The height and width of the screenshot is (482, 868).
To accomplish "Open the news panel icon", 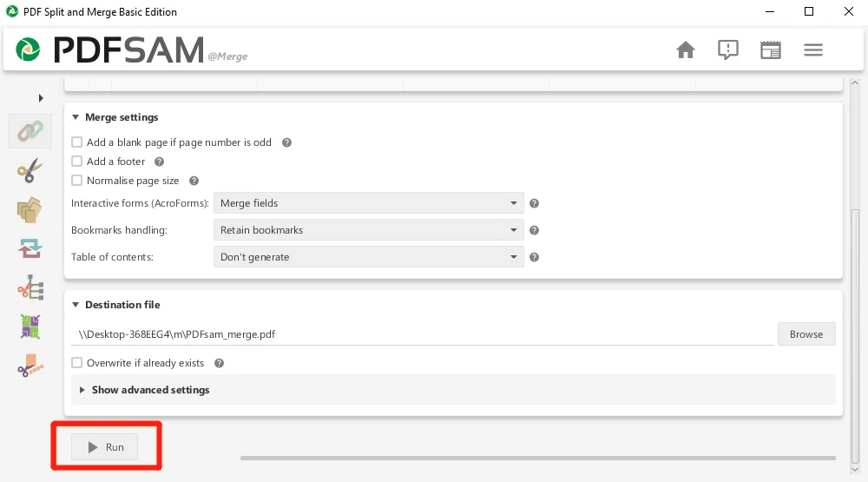I will 771,50.
